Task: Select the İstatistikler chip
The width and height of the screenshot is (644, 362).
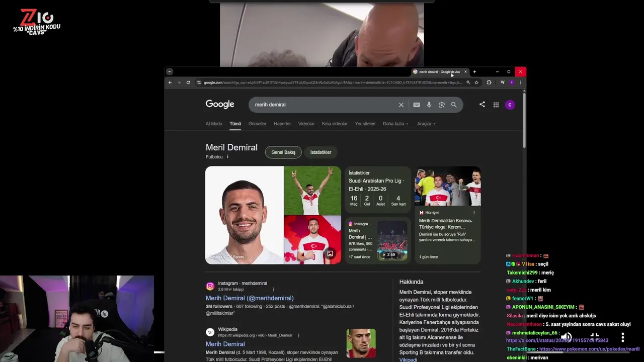Action: (x=320, y=152)
